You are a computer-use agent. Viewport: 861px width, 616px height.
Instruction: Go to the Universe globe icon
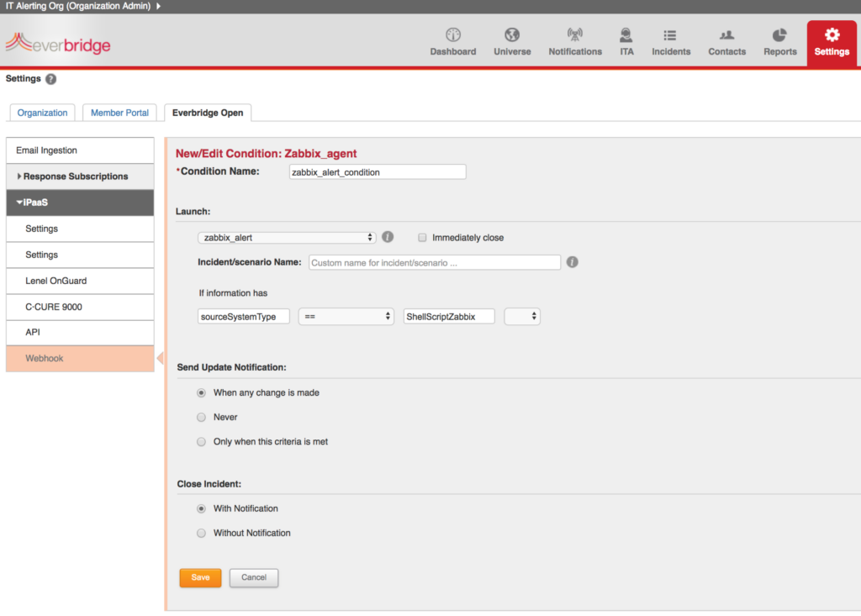pyautogui.click(x=512, y=35)
